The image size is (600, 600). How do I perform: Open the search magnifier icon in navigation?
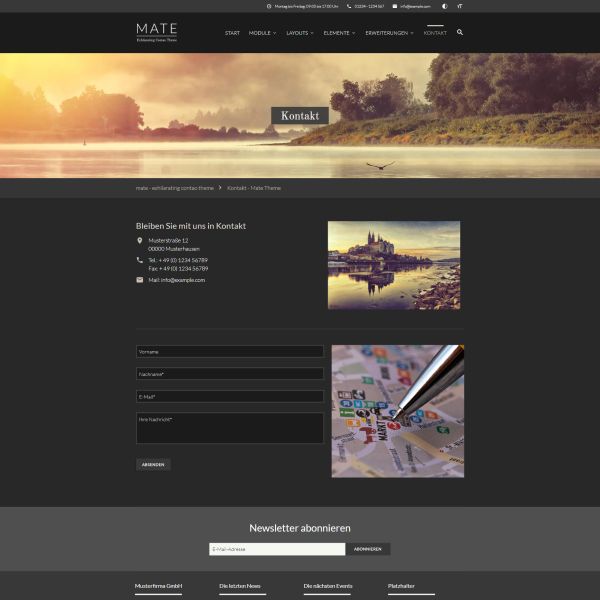(460, 32)
